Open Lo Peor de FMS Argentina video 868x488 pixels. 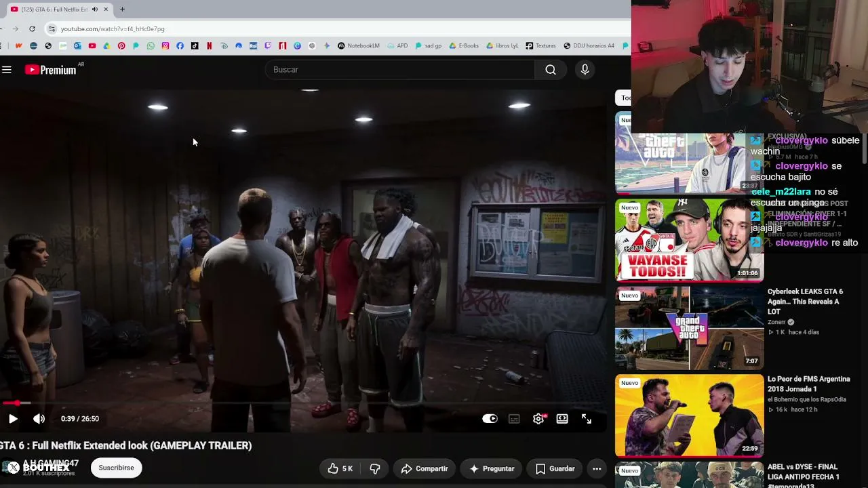[809, 384]
